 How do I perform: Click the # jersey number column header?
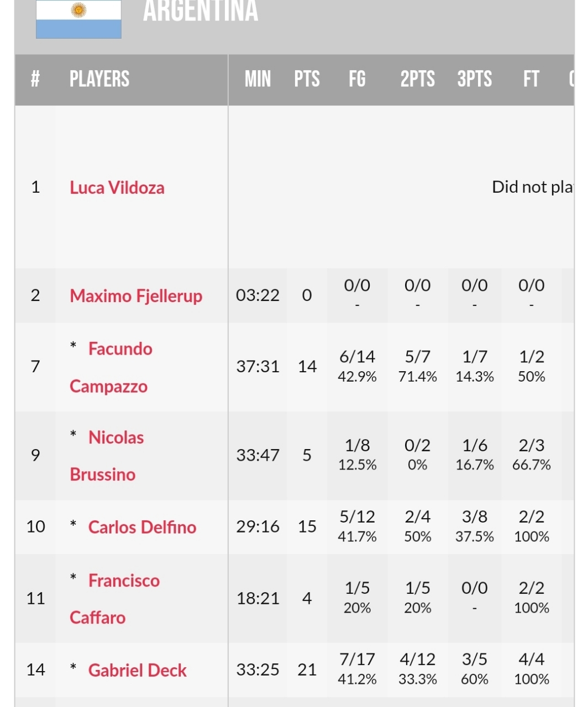click(x=35, y=79)
